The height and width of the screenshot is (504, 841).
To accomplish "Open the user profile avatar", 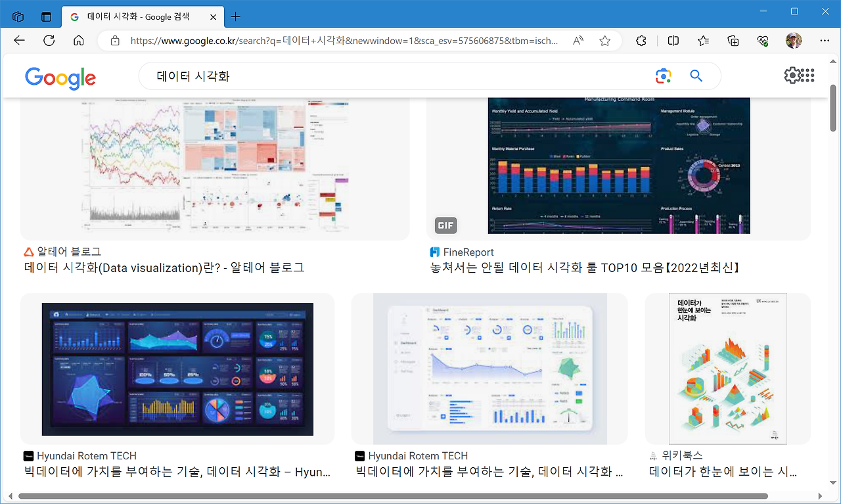I will (794, 41).
